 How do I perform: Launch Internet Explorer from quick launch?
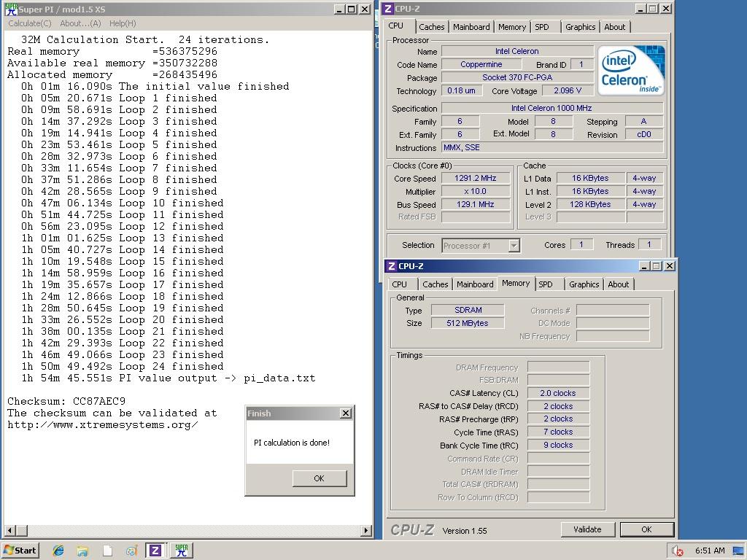[x=58, y=551]
